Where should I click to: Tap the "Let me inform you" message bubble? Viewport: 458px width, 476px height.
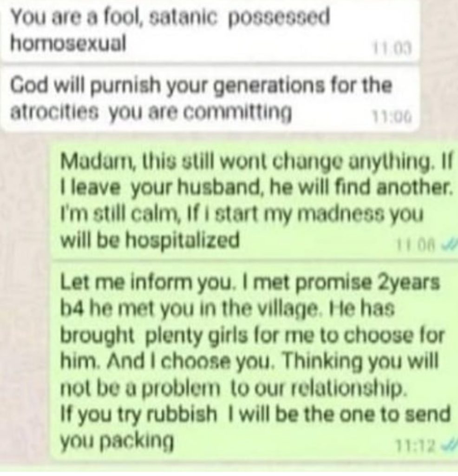tap(253, 361)
